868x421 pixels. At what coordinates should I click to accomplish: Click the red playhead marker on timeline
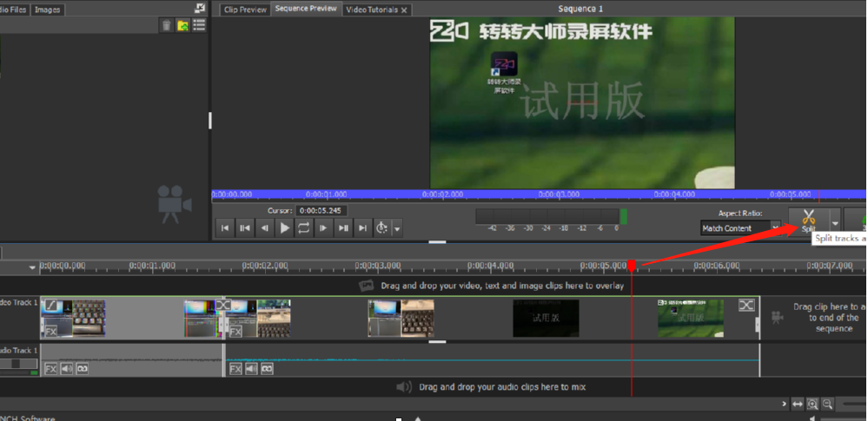[x=632, y=266]
